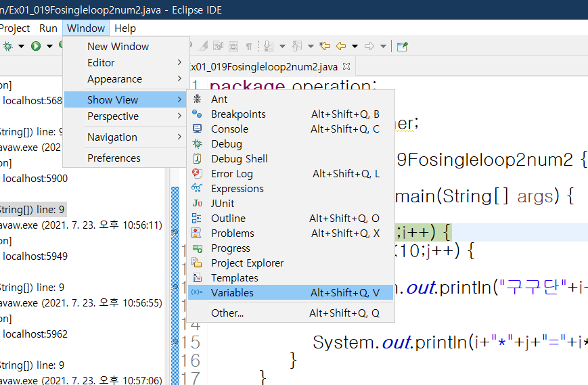588x385 pixels.
Task: Click the Window menu
Action: click(x=86, y=28)
